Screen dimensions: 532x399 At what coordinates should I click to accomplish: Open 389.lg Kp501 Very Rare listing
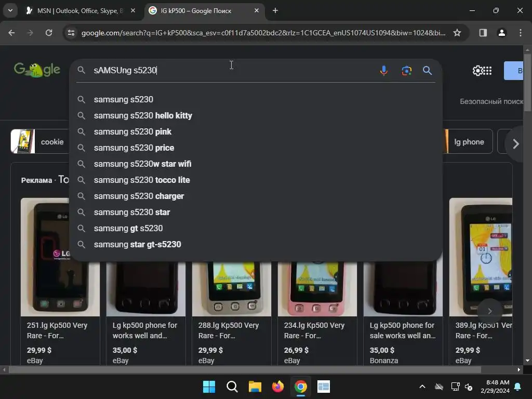(x=484, y=330)
